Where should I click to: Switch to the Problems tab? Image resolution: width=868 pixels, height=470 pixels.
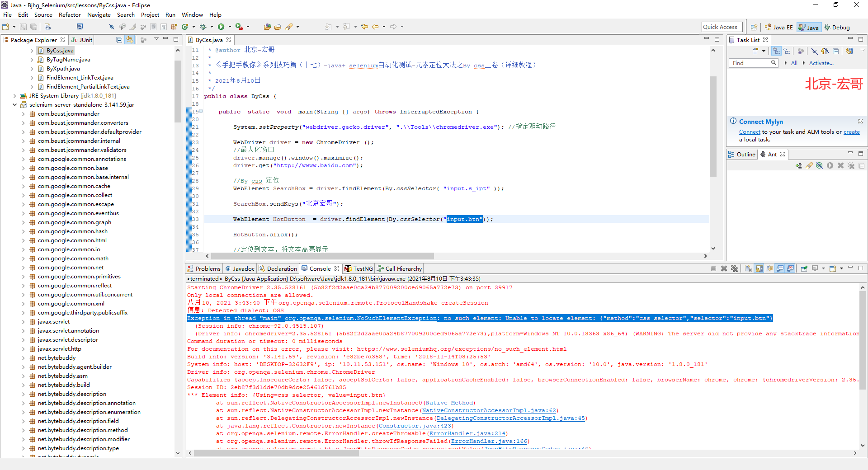pos(204,269)
